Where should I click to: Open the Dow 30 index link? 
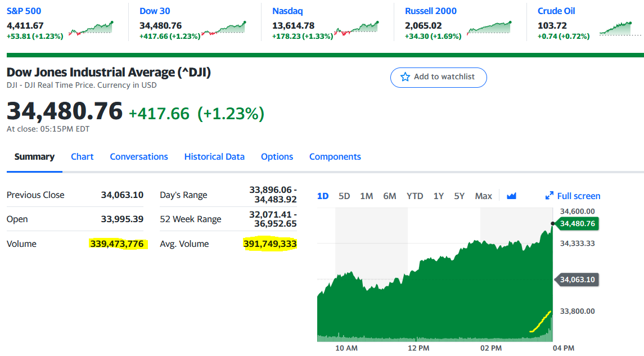pyautogui.click(x=155, y=11)
